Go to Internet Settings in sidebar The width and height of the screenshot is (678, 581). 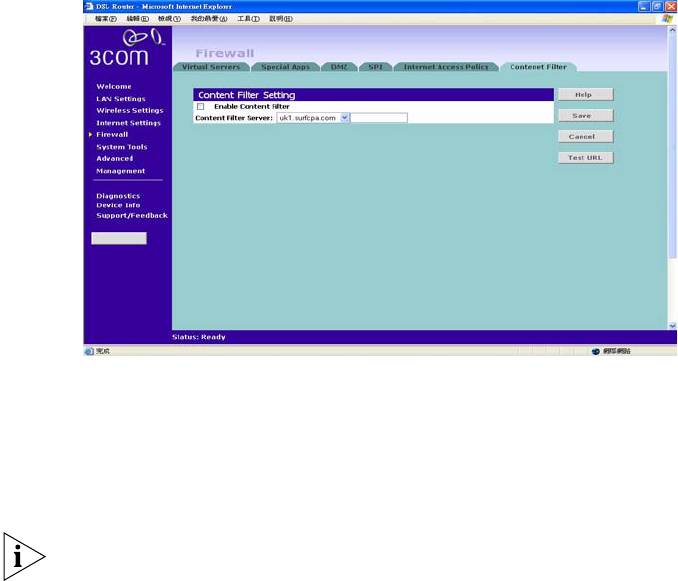pyautogui.click(x=128, y=123)
